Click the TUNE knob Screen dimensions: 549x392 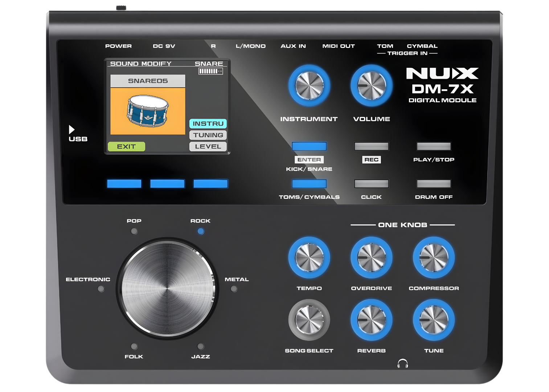pos(434,320)
